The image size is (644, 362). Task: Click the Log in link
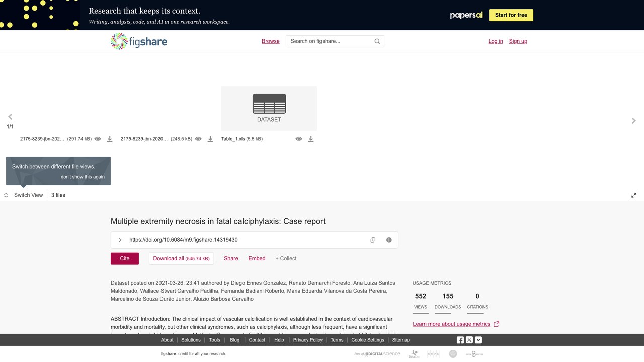point(496,41)
